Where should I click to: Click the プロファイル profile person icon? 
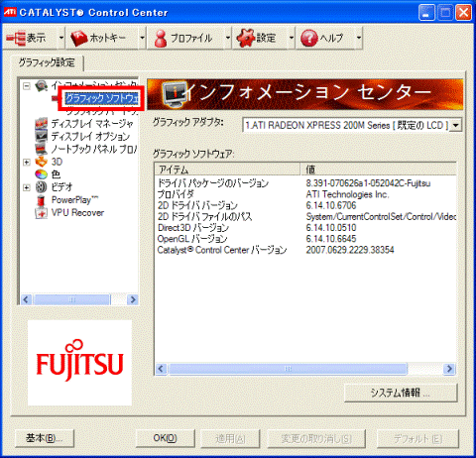pyautogui.click(x=161, y=38)
